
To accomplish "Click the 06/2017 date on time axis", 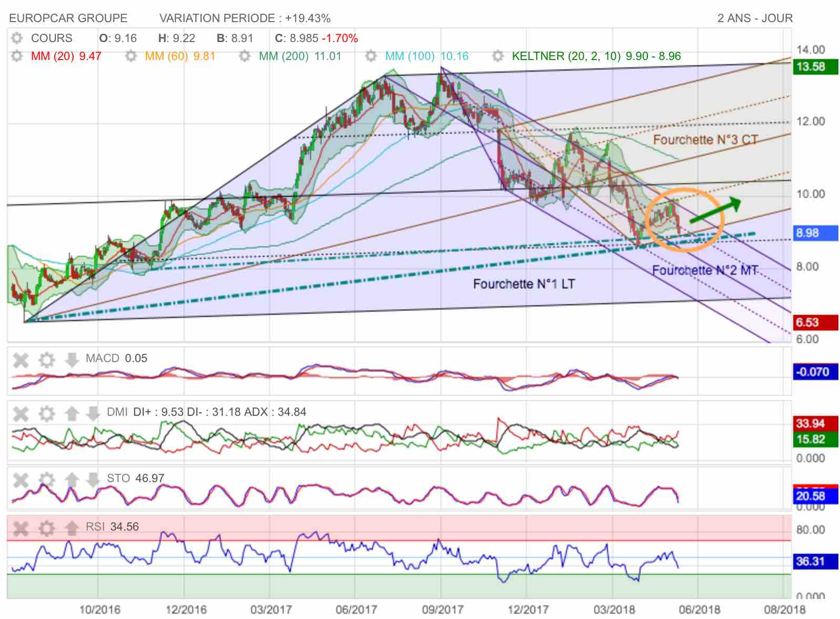I will click(x=356, y=610).
